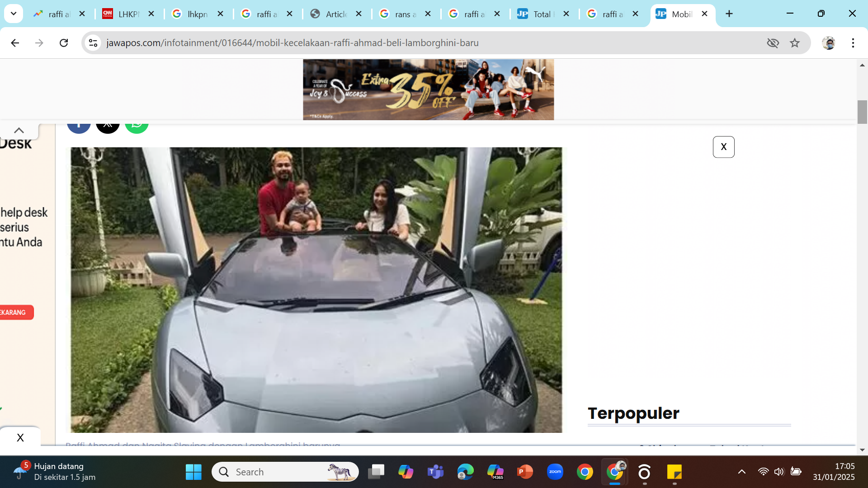Screen dimensions: 868x488
Task: Switch to the 'Article' tab
Action: 336,14
